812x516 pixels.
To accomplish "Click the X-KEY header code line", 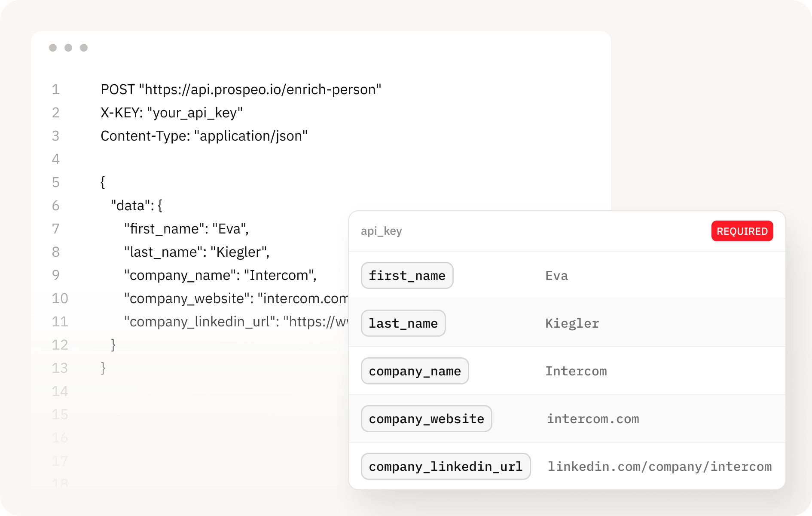I will pos(171,113).
